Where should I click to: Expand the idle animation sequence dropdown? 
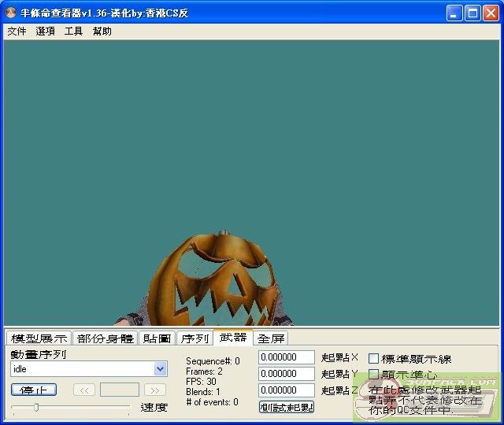click(x=161, y=369)
